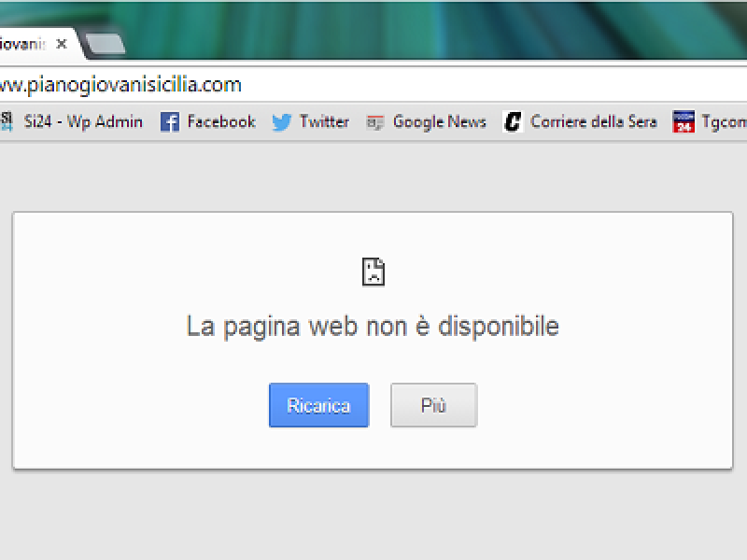Image resolution: width=747 pixels, height=560 pixels.
Task: Click the Tgcom24 bookmark icon
Action: coord(684,122)
